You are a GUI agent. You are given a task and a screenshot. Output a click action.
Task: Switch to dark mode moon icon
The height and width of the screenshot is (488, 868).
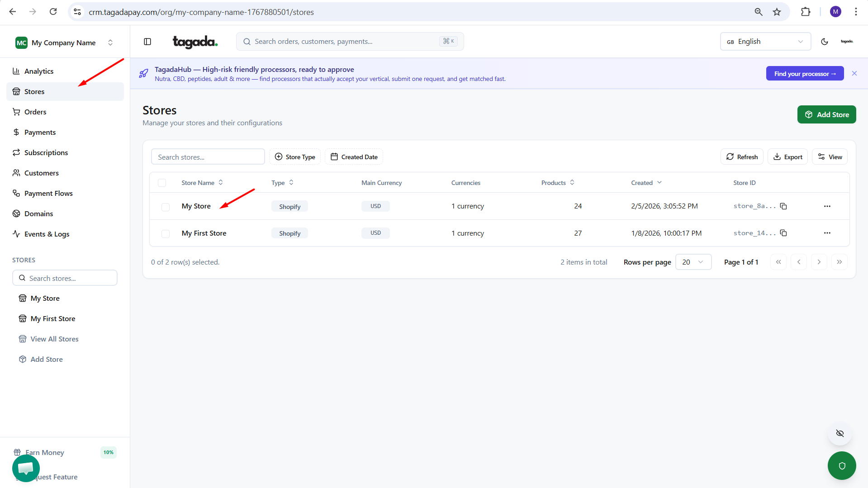[824, 42]
